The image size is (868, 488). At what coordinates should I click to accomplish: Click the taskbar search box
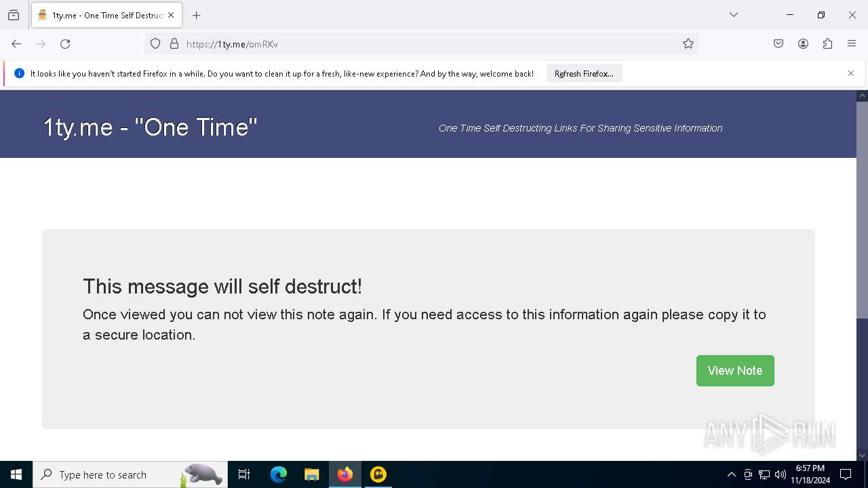coord(130,474)
